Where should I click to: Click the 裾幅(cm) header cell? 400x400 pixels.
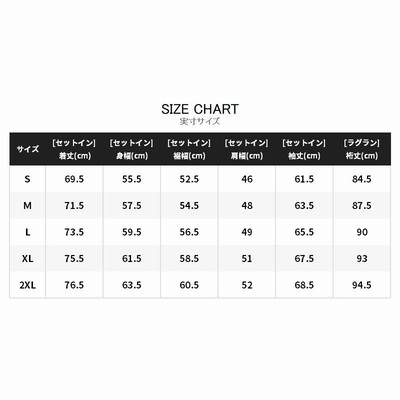(x=189, y=149)
